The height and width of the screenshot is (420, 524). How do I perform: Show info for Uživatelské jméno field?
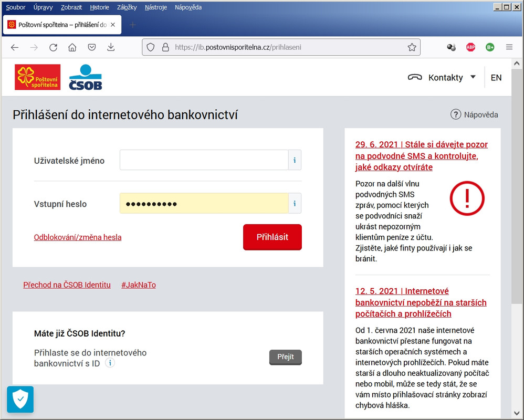coord(295,160)
